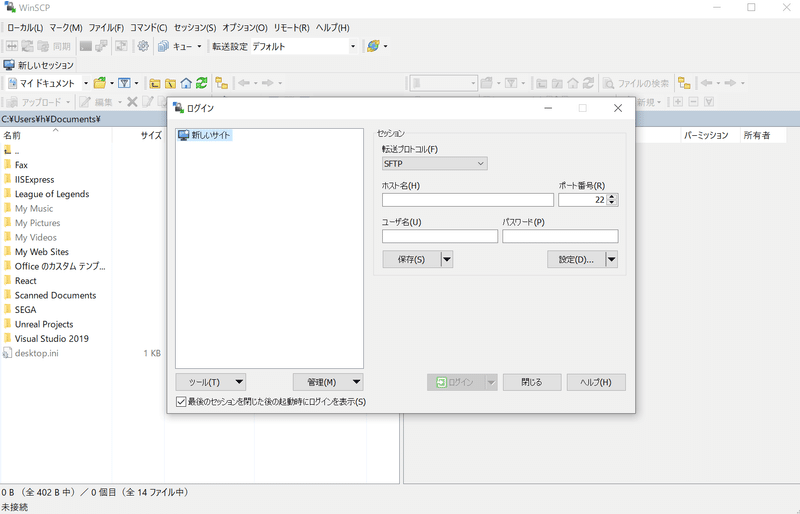Open the マーク(M) menu
The width and height of the screenshot is (800, 514).
[x=66, y=28]
